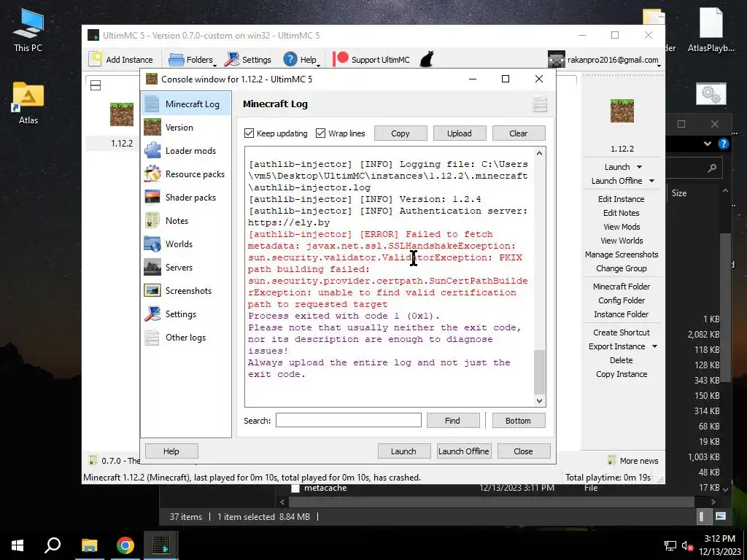
Task: Open the Folders dropdown in the toolbar
Action: click(192, 60)
